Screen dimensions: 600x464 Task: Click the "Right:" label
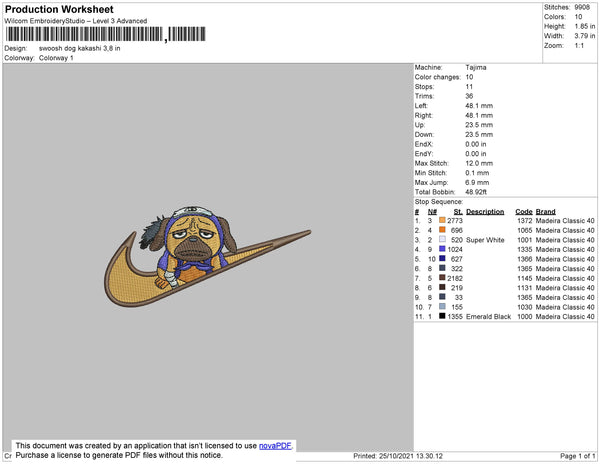[423, 116]
